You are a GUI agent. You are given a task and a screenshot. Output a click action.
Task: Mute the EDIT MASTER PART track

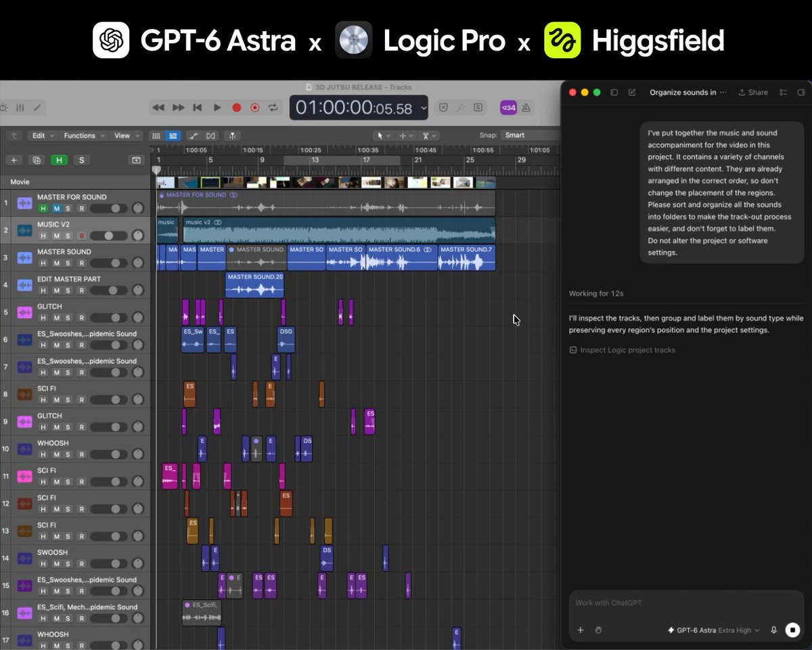coord(56,290)
